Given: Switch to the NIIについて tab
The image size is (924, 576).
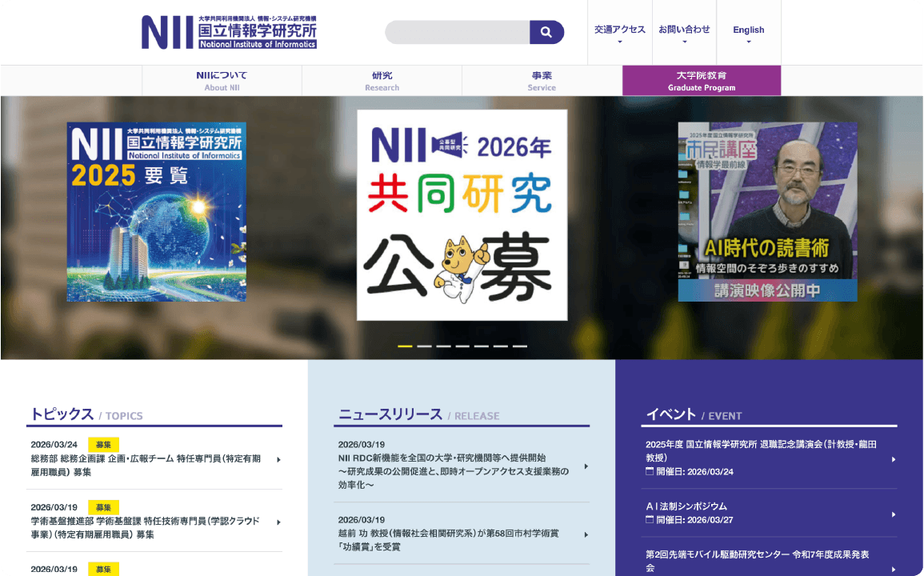Looking at the screenshot, I should point(222,80).
